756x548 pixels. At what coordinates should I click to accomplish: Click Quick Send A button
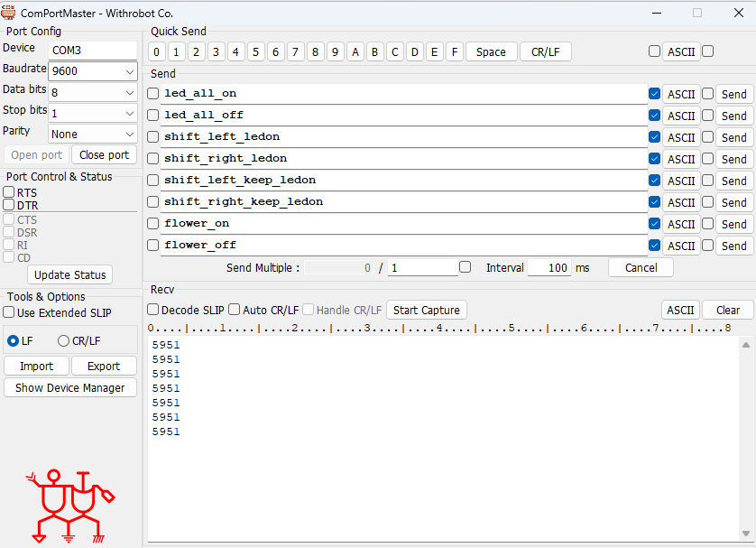[355, 52]
